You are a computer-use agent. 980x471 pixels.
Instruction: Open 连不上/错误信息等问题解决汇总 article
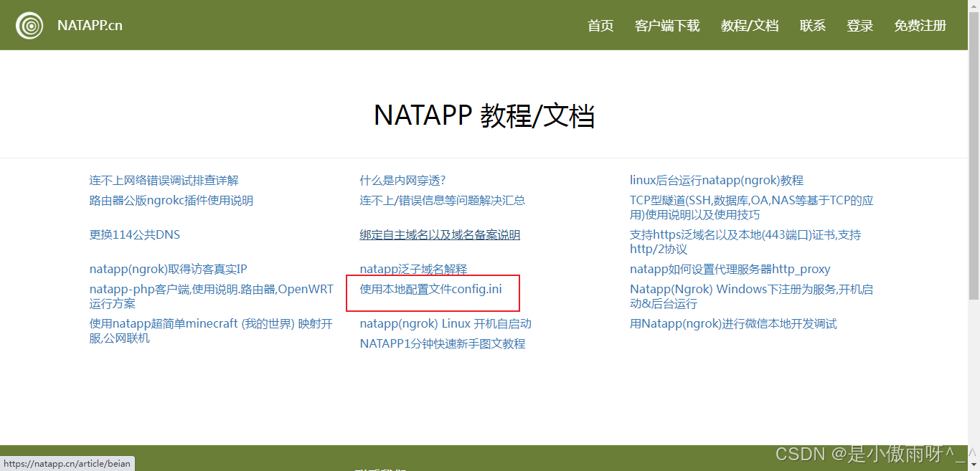click(443, 201)
